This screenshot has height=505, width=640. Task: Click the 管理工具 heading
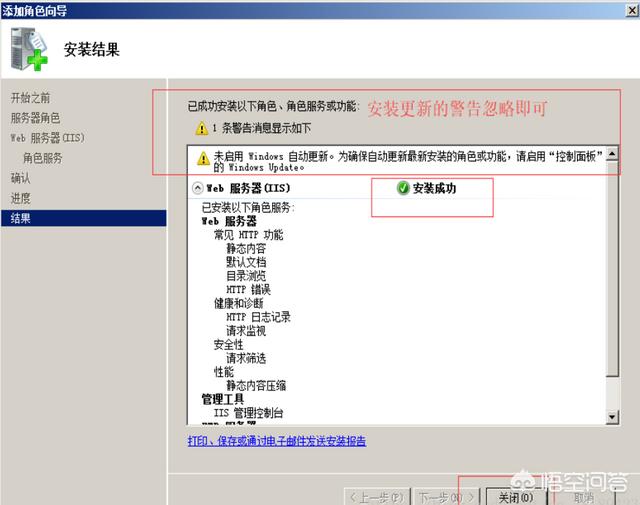pyautogui.click(x=223, y=399)
